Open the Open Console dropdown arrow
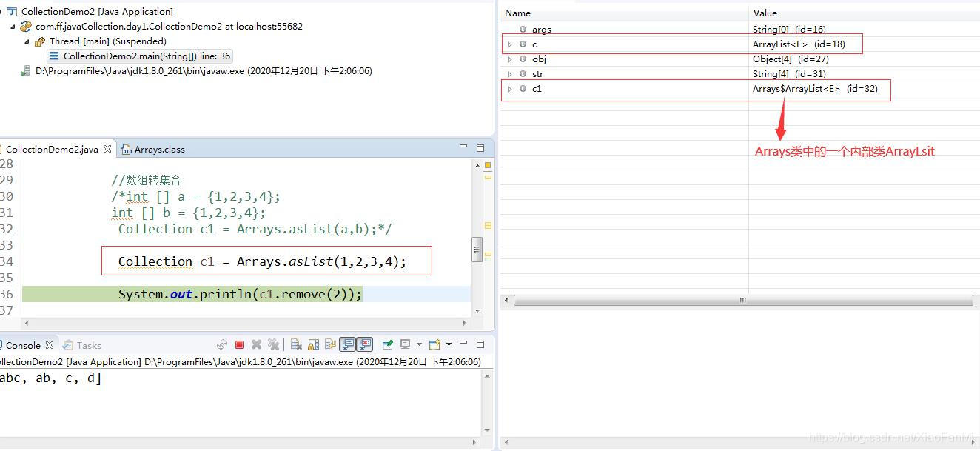 449,344
